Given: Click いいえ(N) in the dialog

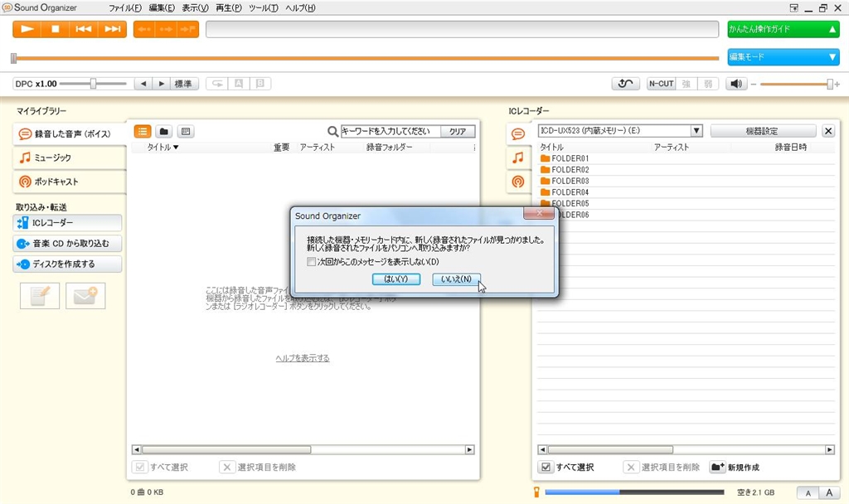Looking at the screenshot, I should pos(456,279).
